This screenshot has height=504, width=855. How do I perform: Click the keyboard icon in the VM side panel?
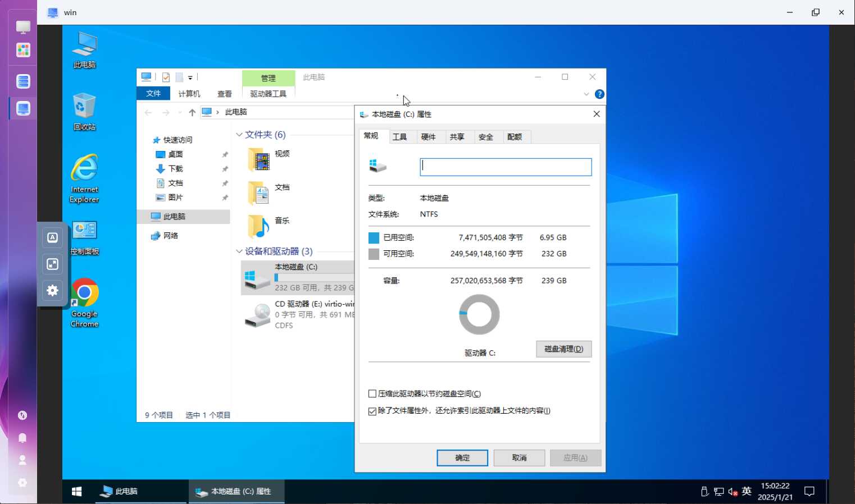coord(52,237)
